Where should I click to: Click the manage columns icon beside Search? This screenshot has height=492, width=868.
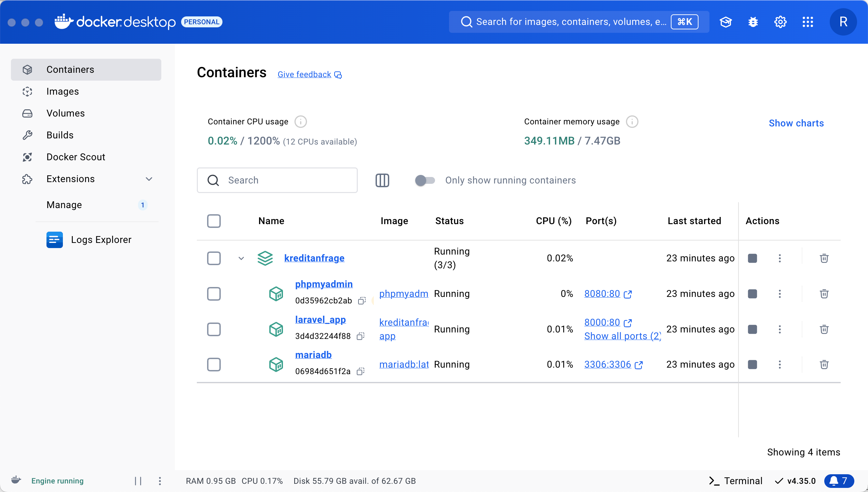[382, 180]
